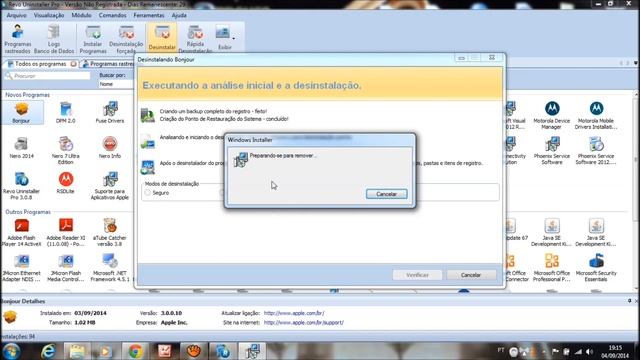Open the Windows Start button
Viewport: 640px width, 360px height.
click(x=11, y=351)
